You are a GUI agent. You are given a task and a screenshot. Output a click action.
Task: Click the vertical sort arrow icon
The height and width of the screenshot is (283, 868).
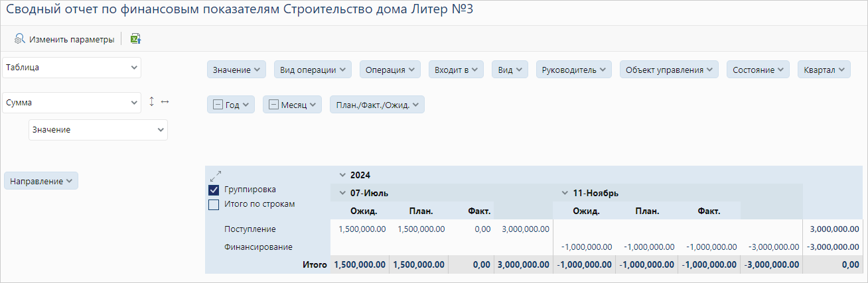click(x=151, y=101)
